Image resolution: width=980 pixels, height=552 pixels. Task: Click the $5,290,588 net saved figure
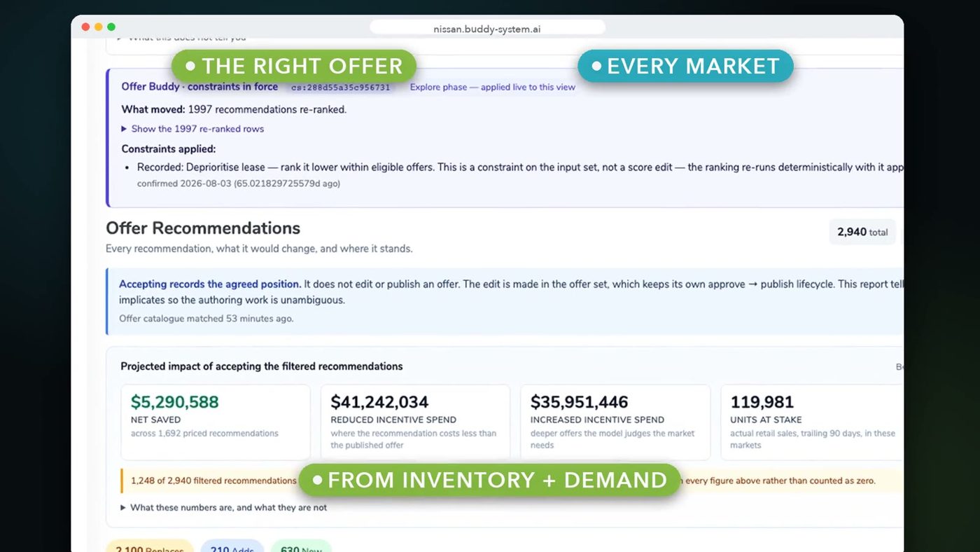[175, 402]
